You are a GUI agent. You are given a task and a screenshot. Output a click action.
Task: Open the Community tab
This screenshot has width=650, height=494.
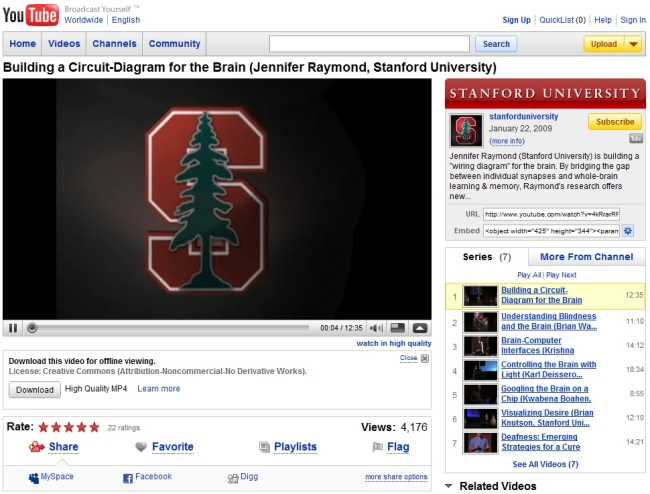tap(175, 44)
